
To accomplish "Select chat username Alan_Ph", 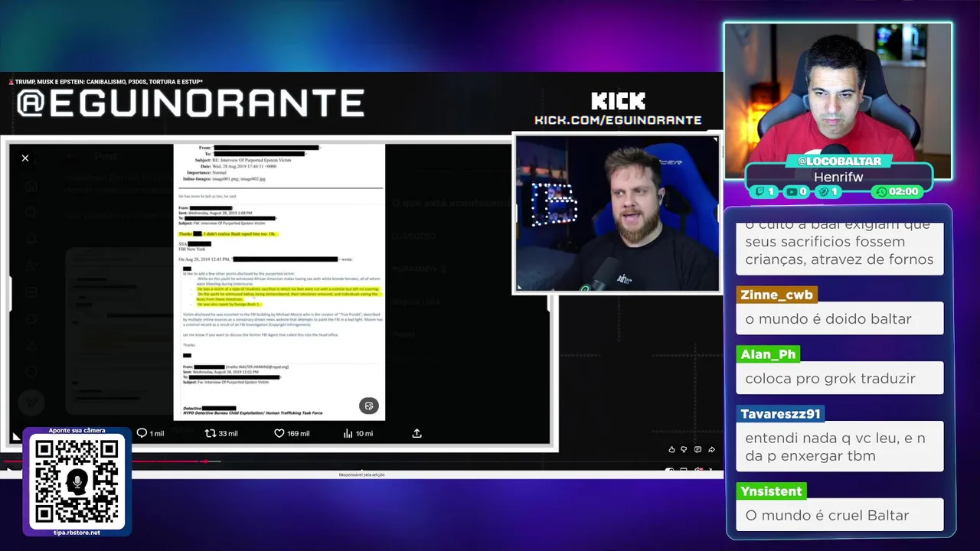I will click(769, 354).
